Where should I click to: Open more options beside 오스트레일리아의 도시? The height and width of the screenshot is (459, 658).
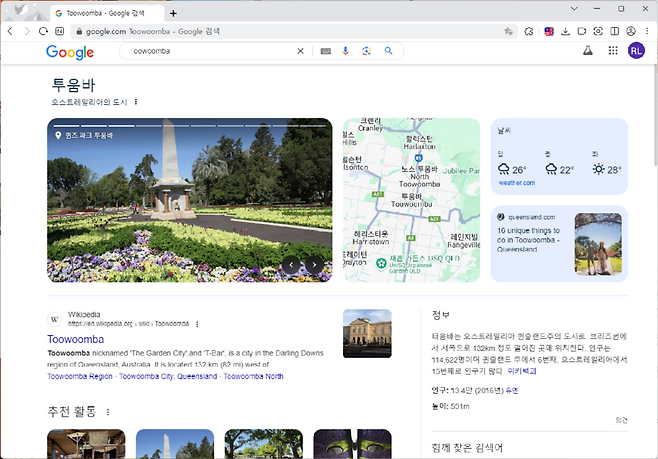(136, 102)
